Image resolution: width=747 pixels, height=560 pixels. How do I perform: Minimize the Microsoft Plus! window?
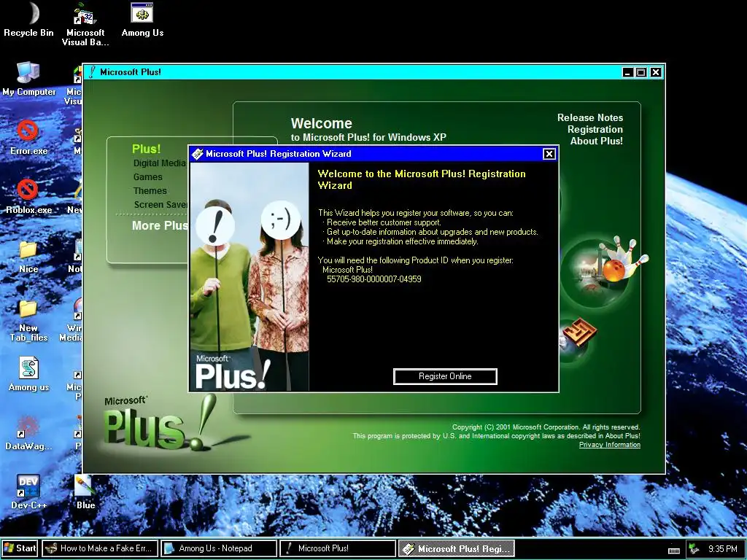(627, 72)
